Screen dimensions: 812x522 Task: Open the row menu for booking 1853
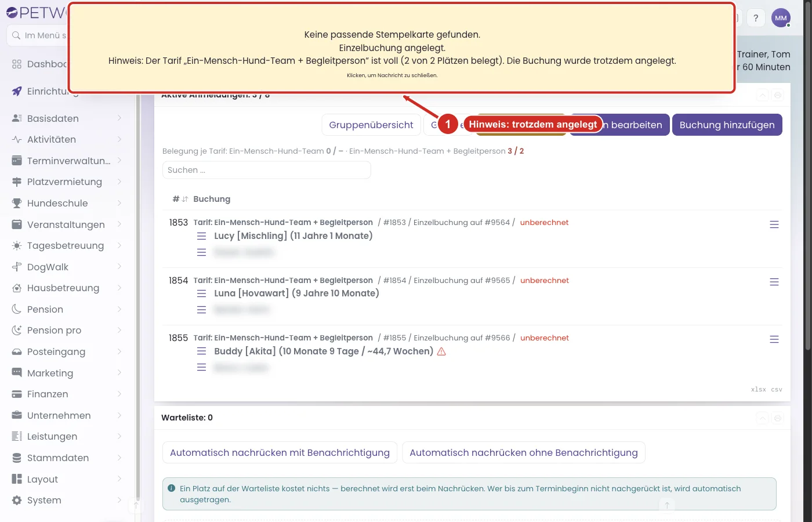pos(774,224)
